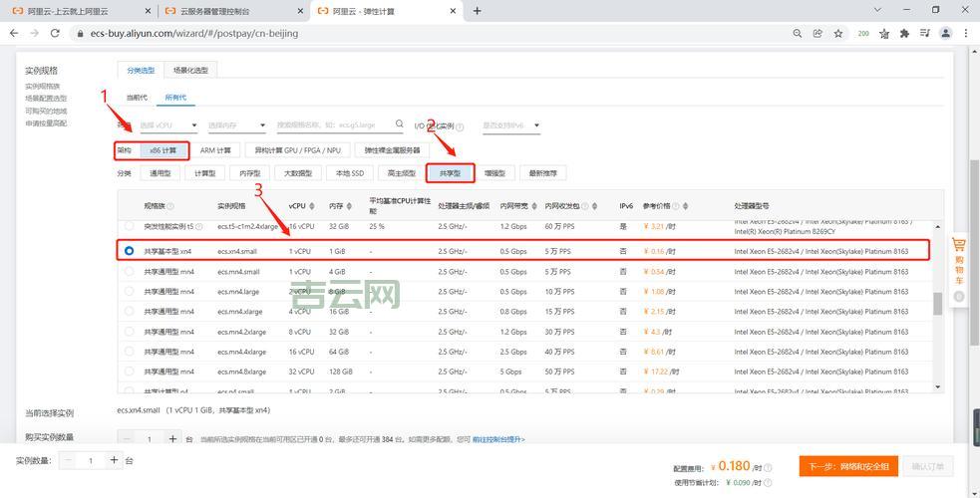Switch to 所有代 tab
Image resolution: width=980 pixels, height=498 pixels.
click(x=175, y=98)
